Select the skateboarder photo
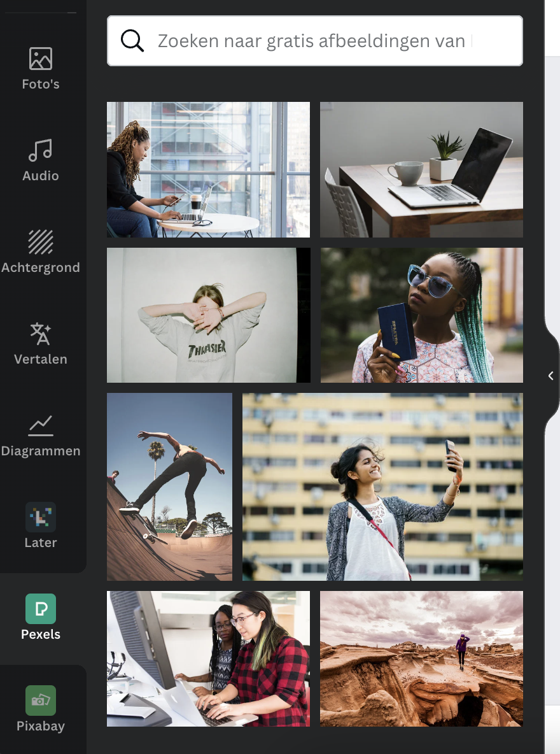 169,487
